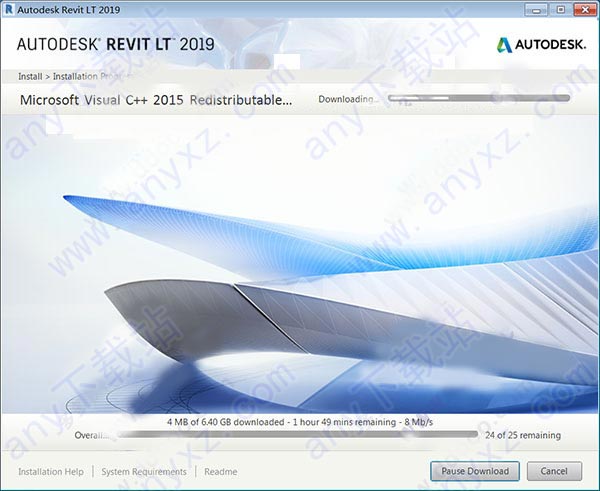Close the Autodesk Revit LT 2019 window
Screen dimensions: 600x491
(x=585, y=10)
